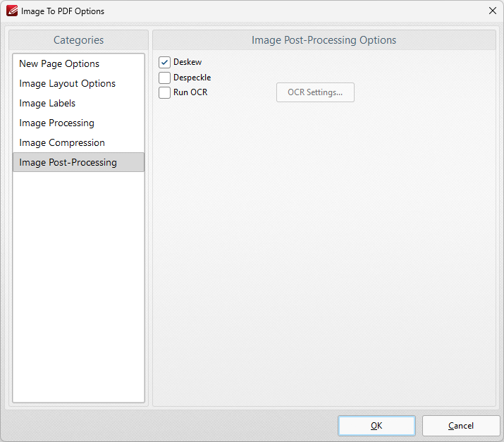
Task: Click the Cancel button
Action: pos(461,426)
